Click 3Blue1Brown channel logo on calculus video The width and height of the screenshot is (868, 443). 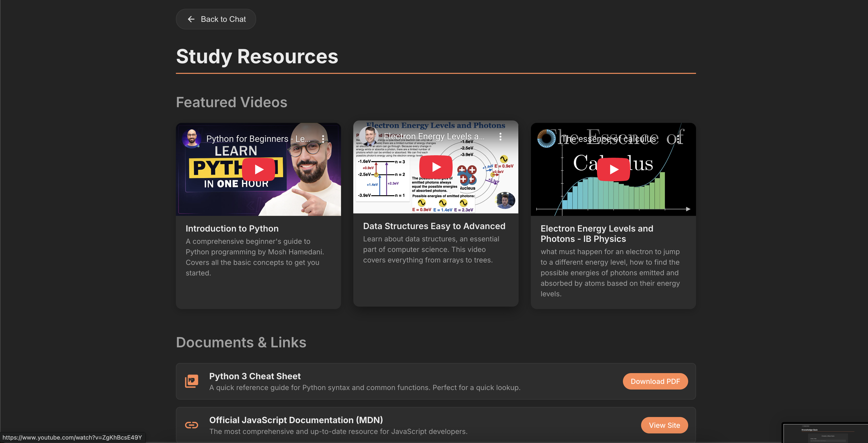click(x=547, y=138)
